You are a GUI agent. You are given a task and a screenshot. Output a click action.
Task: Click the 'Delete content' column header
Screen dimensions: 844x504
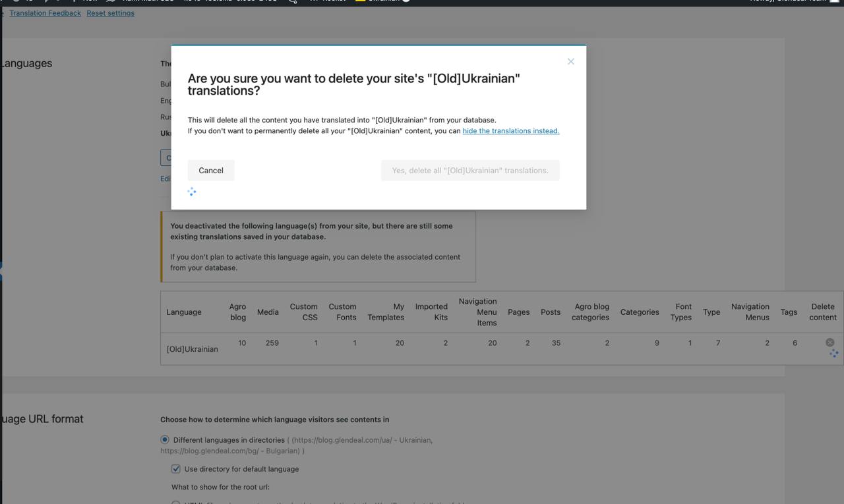pyautogui.click(x=823, y=312)
